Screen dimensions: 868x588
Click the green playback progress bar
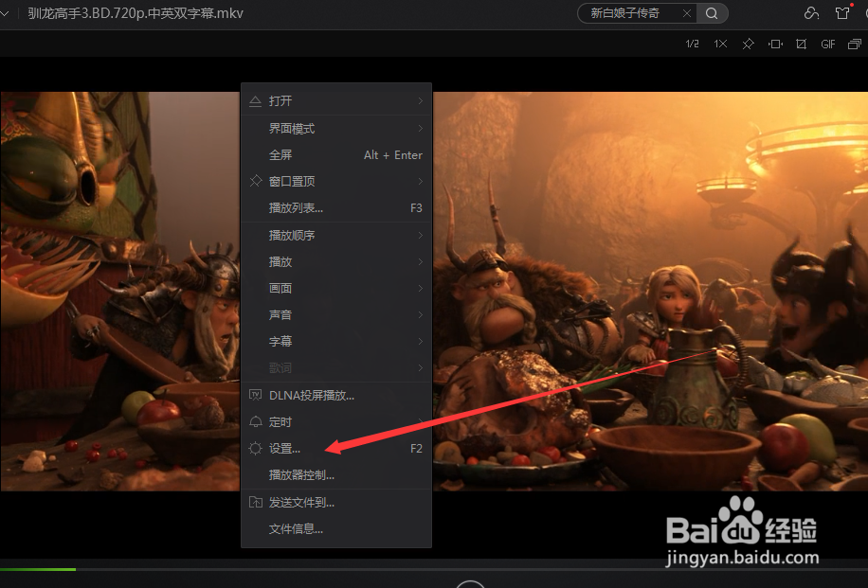pyautogui.click(x=38, y=570)
